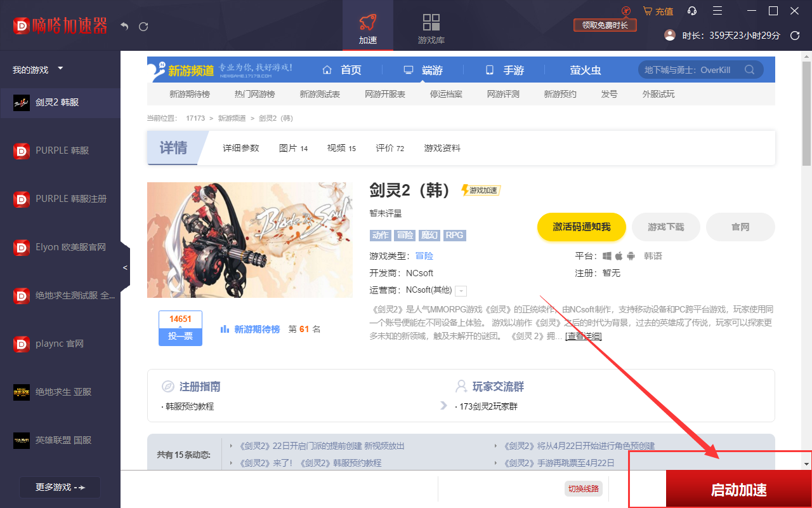This screenshot has height=508, width=812.
Task: Switch to 详细参数 tab
Action: pyautogui.click(x=241, y=148)
